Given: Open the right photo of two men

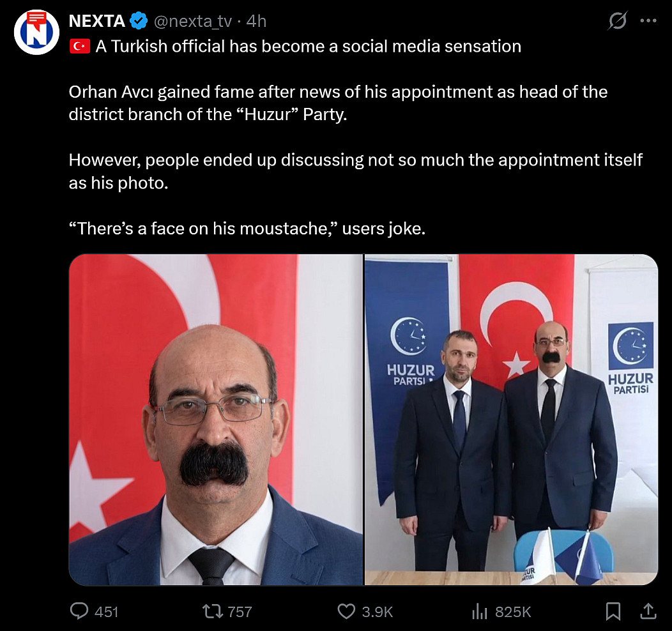Looking at the screenshot, I should coord(511,419).
